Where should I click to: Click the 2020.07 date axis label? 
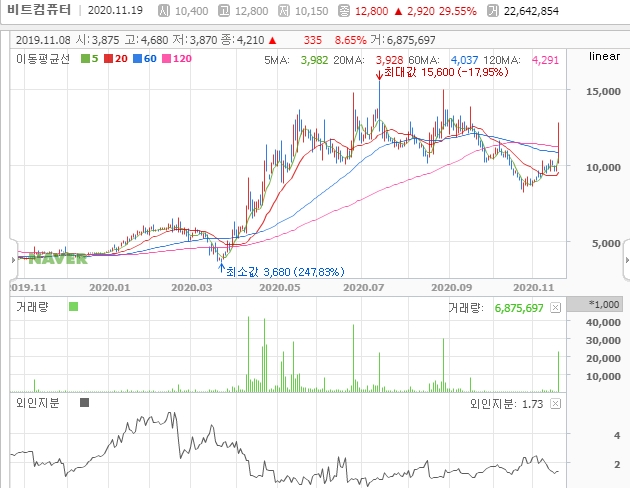point(364,288)
